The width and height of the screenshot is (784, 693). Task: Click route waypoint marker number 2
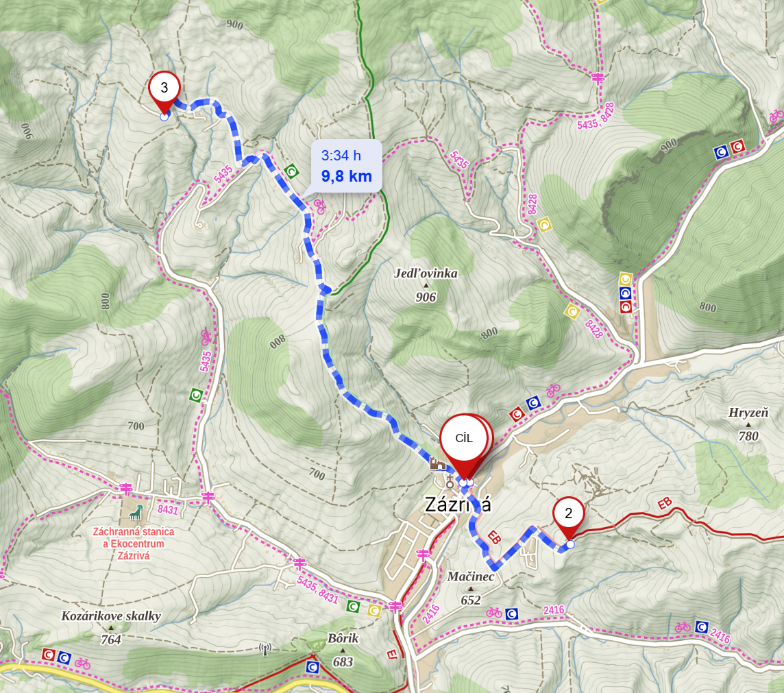[x=569, y=513]
